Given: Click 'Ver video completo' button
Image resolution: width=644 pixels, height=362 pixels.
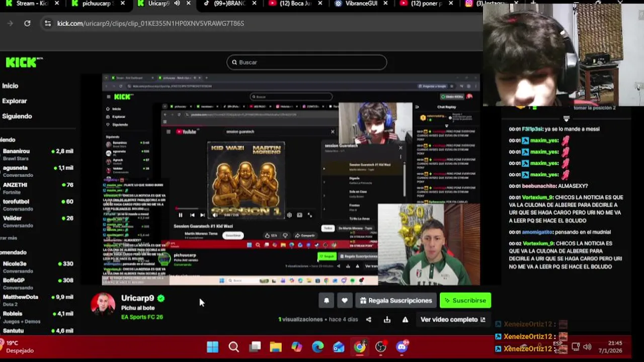Looking at the screenshot, I should pyautogui.click(x=453, y=319).
